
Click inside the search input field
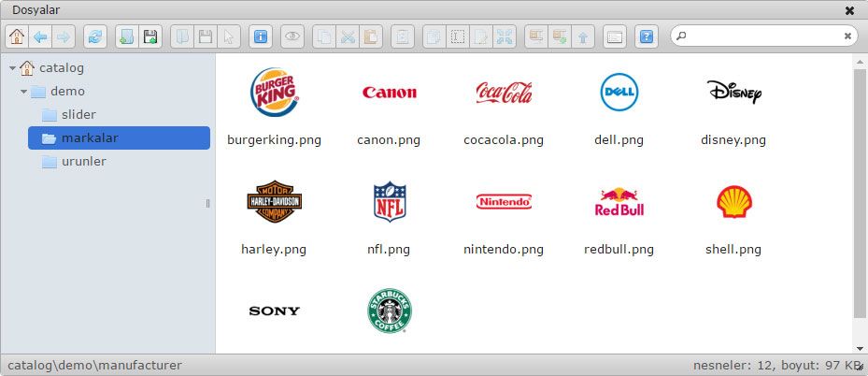pos(764,36)
